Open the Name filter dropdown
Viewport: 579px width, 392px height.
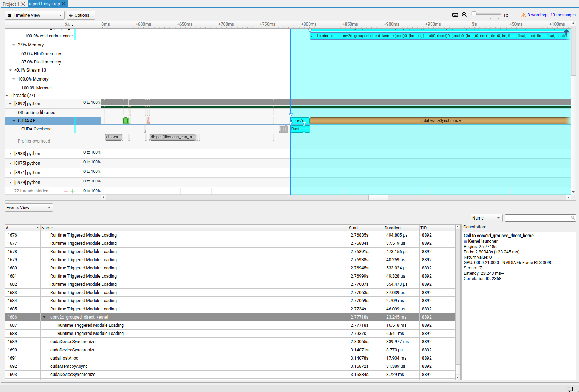click(x=486, y=218)
